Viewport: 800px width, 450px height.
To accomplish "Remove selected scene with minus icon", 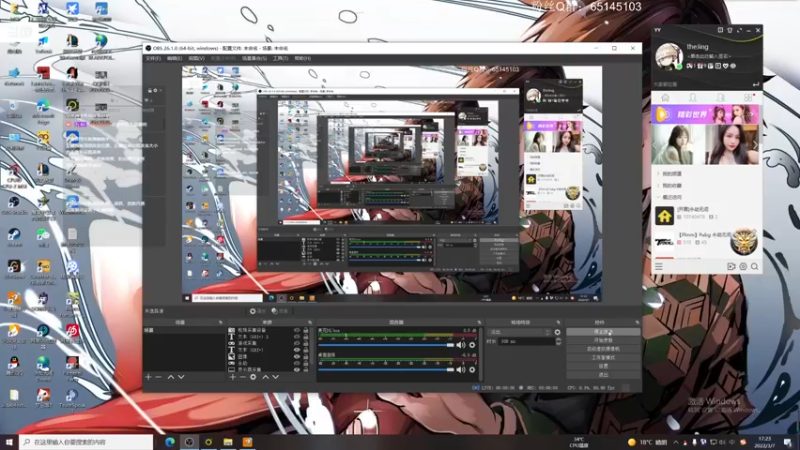I will [159, 377].
